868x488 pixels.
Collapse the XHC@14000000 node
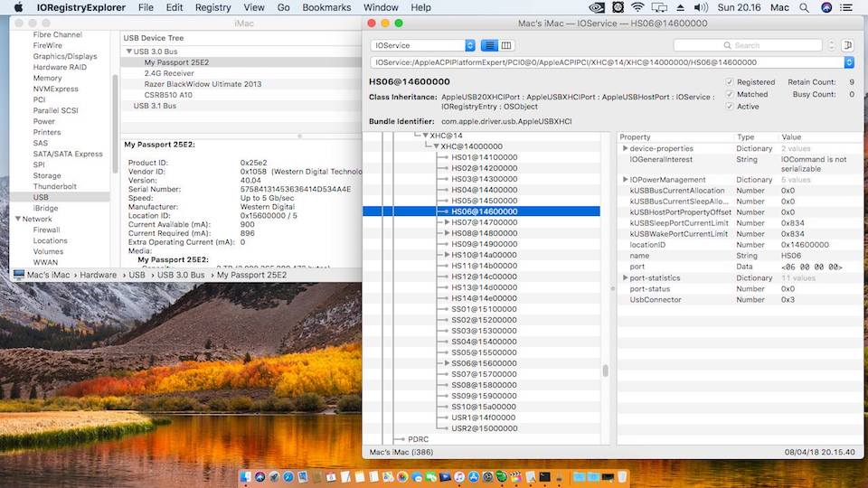[x=436, y=146]
